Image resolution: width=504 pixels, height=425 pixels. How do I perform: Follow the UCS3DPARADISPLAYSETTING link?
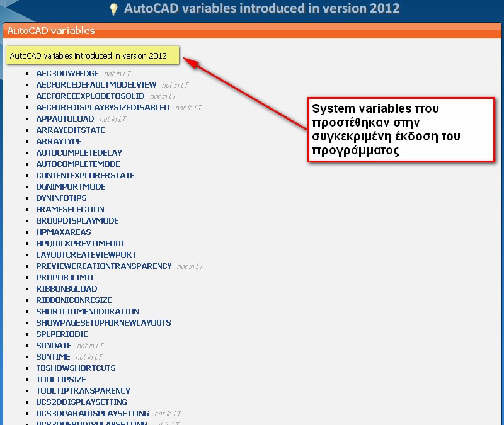93,414
